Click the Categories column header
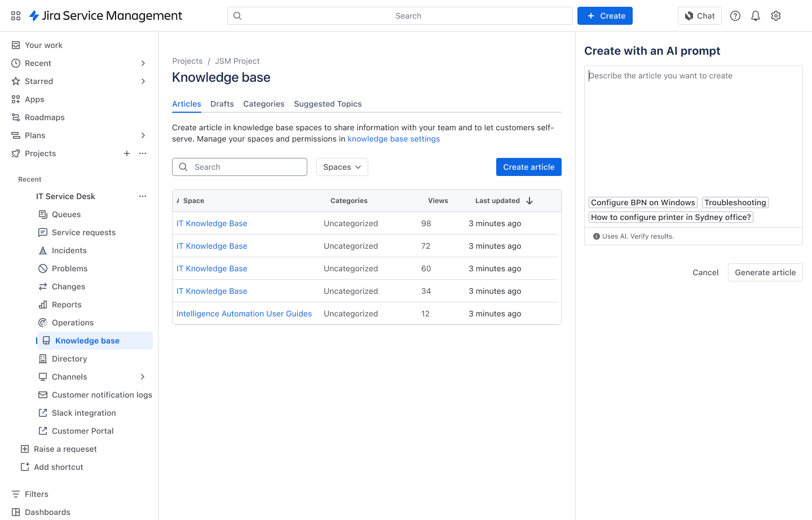 pyautogui.click(x=349, y=201)
